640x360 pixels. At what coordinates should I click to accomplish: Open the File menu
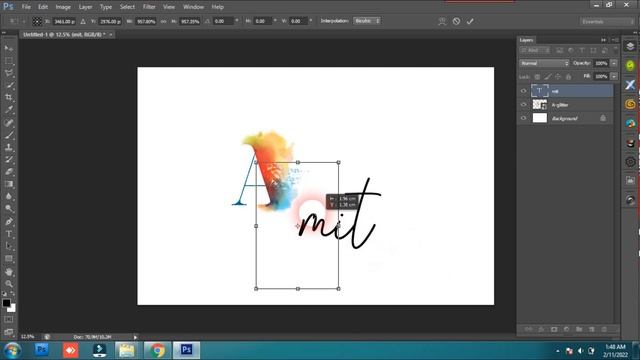coord(26,7)
